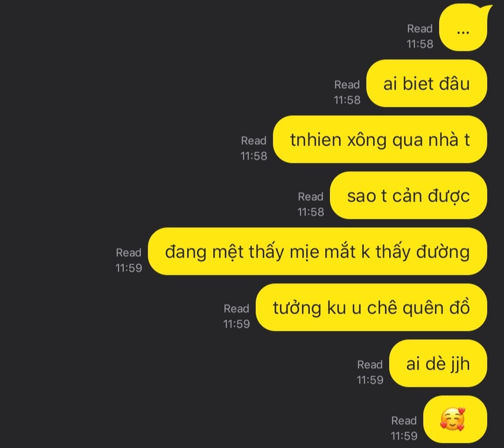Tap the emoji message bubble at the bottom
The image size is (504, 448).
pos(455,419)
